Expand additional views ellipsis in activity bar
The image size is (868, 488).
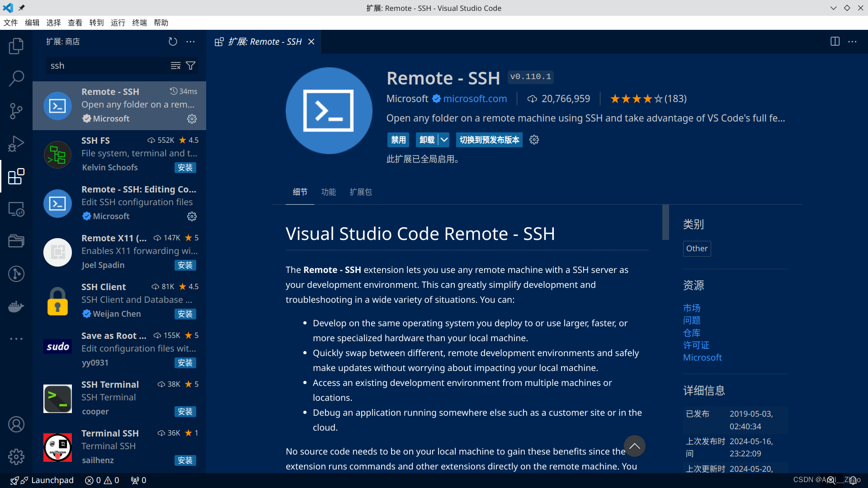16,339
